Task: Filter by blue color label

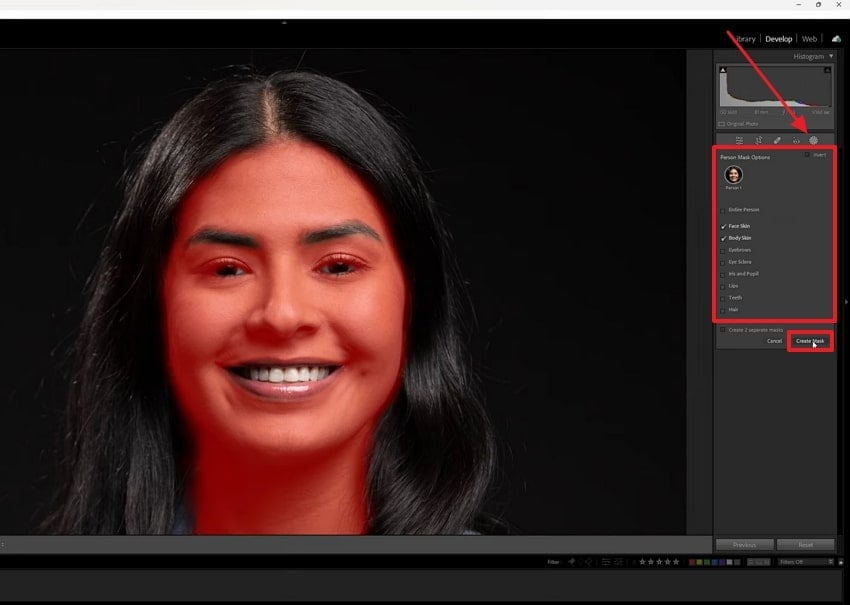Action: (714, 562)
